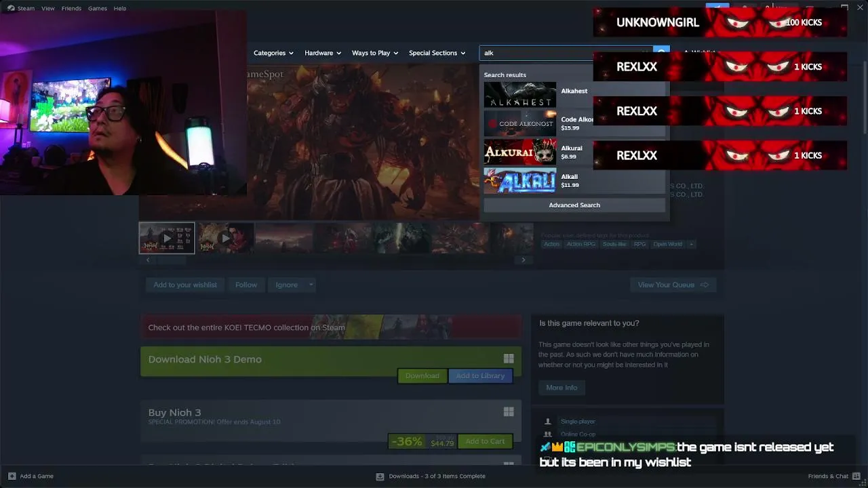View Your Queue
Viewport: 868px width, 488px height.
[x=673, y=285]
